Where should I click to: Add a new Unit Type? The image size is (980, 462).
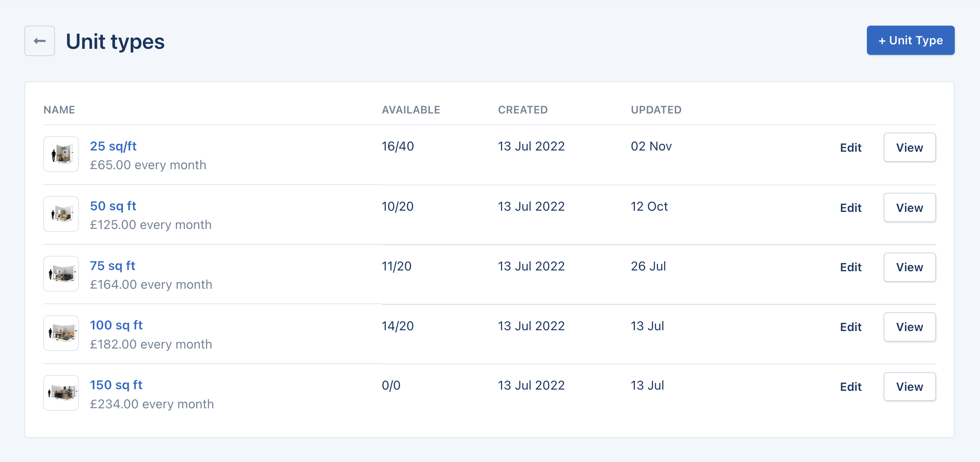pyautogui.click(x=910, y=40)
